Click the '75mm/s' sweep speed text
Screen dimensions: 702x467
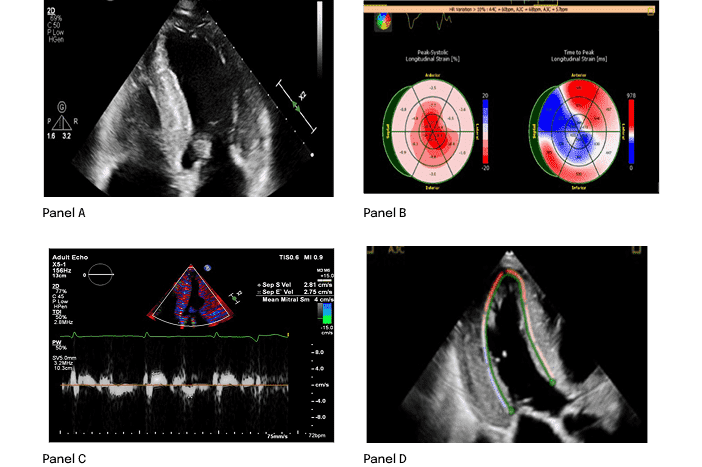tap(277, 436)
